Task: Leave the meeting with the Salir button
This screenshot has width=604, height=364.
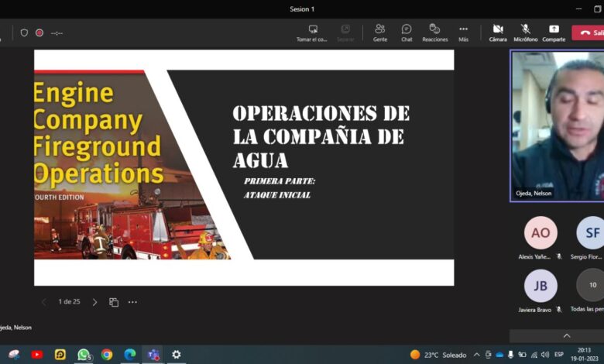Action: (589, 33)
